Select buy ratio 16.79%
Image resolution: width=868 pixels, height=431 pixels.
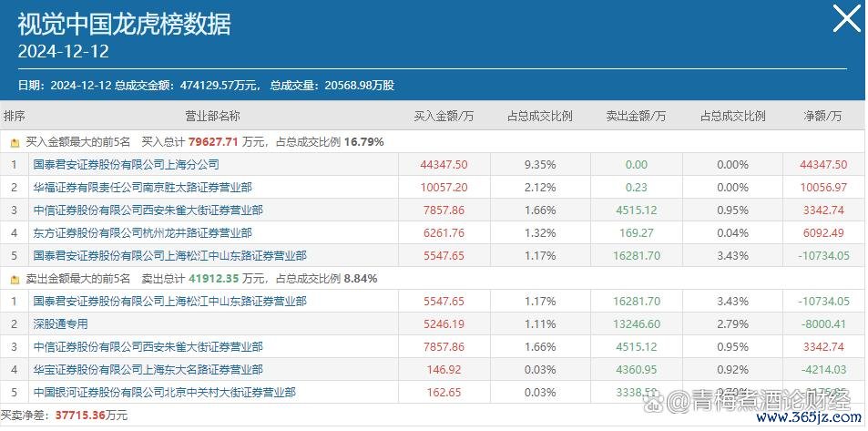tap(363, 142)
